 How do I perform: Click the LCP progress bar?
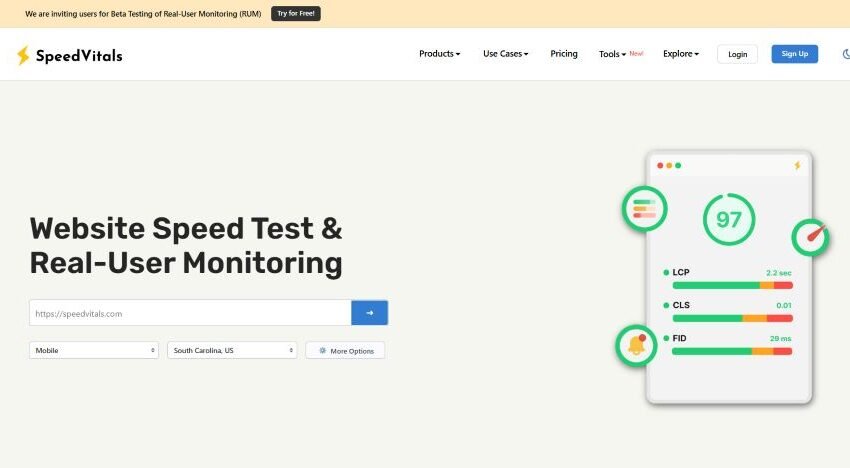[732, 285]
